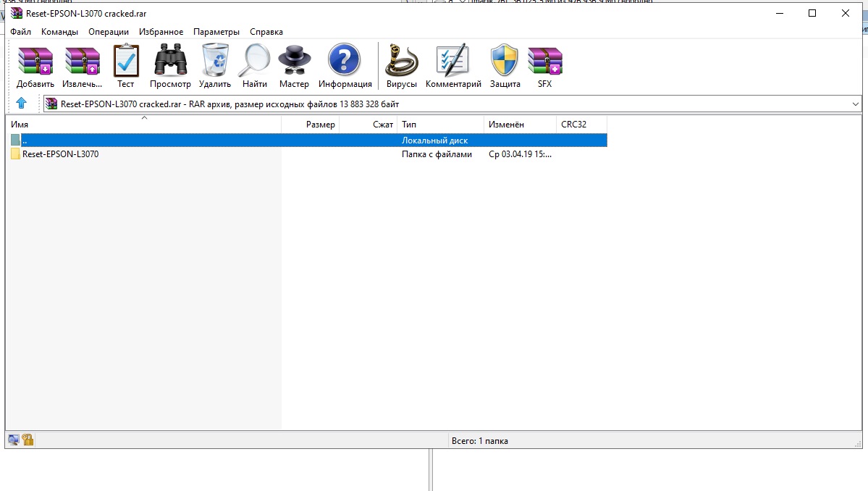The width and height of the screenshot is (868, 491).
Task: Go up one level with blue arrow
Action: [21, 104]
